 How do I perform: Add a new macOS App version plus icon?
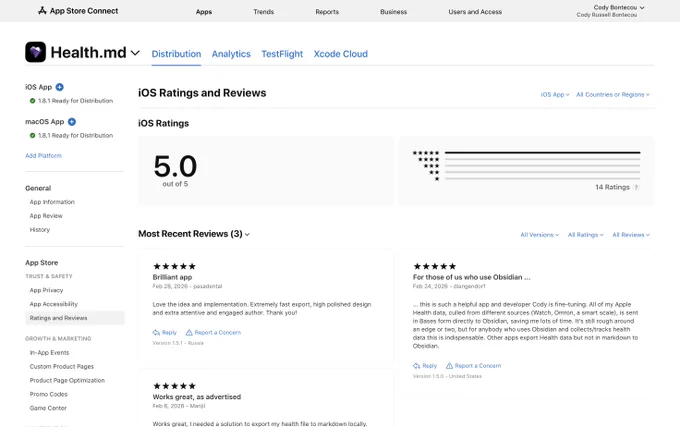(72, 122)
